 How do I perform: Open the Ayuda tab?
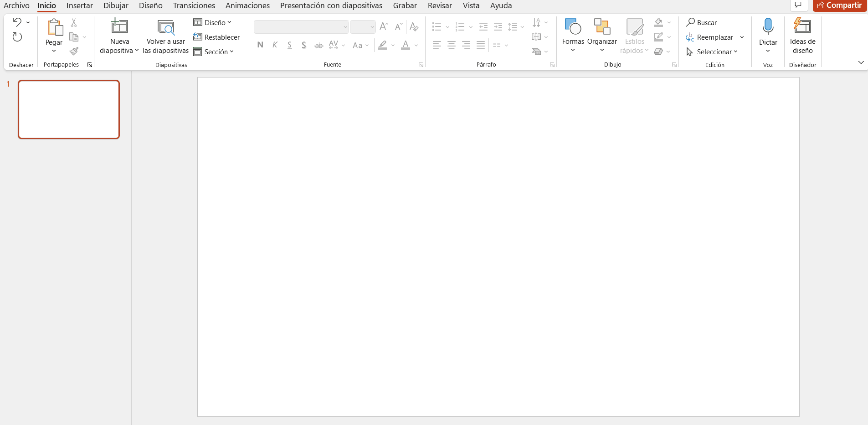pyautogui.click(x=501, y=5)
